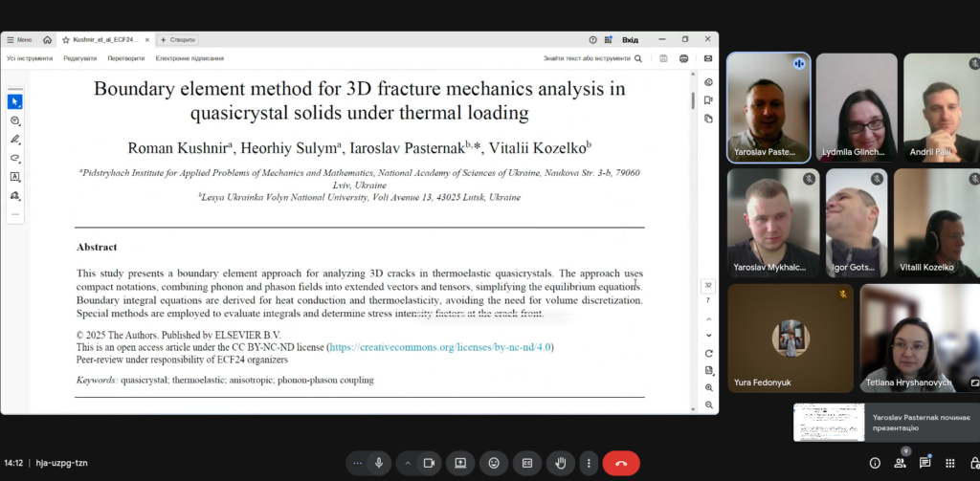Toggle the camera on or off
Image resolution: width=980 pixels, height=481 pixels.
[429, 463]
